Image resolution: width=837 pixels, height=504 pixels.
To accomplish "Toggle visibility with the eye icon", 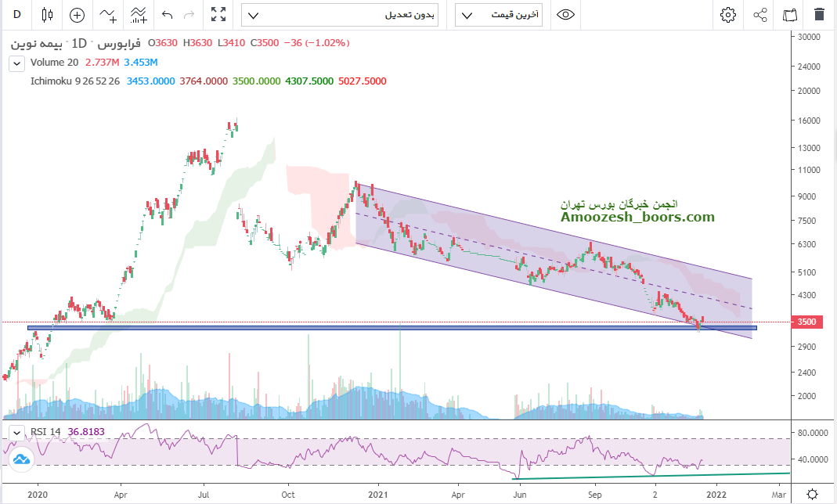I will 566,14.
